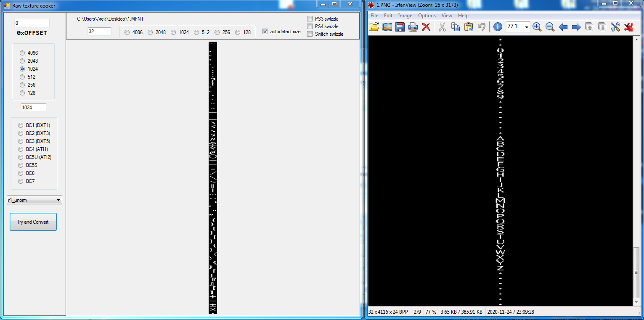Image resolution: width=644 pixels, height=320 pixels.
Task: Open the Options menu in IrfanView
Action: coord(427,16)
